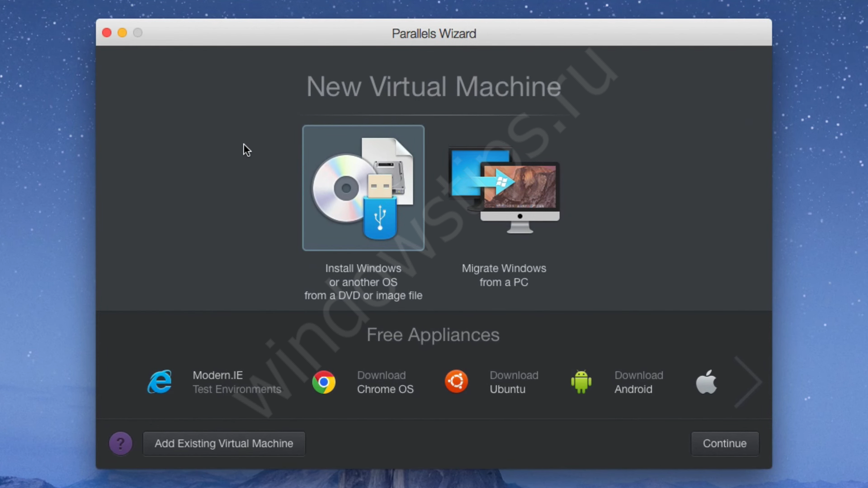Image resolution: width=868 pixels, height=488 pixels.
Task: Close the Parallels Wizard window
Action: click(107, 33)
